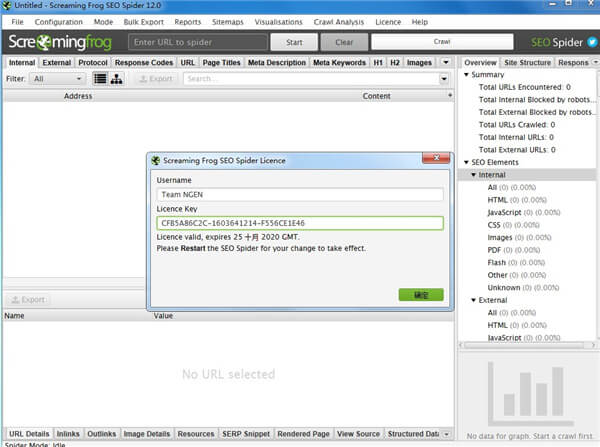
Task: Switch to the H1 tab
Action: point(378,62)
